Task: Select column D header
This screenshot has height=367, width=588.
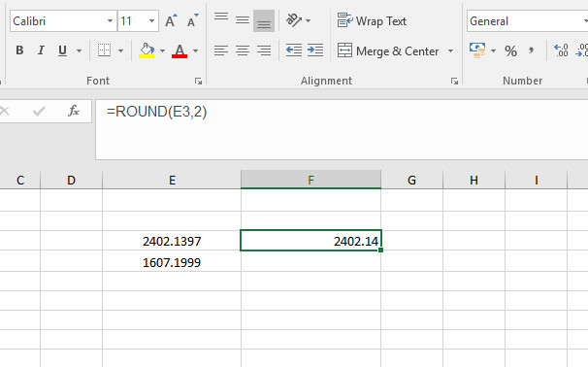Action: click(71, 181)
